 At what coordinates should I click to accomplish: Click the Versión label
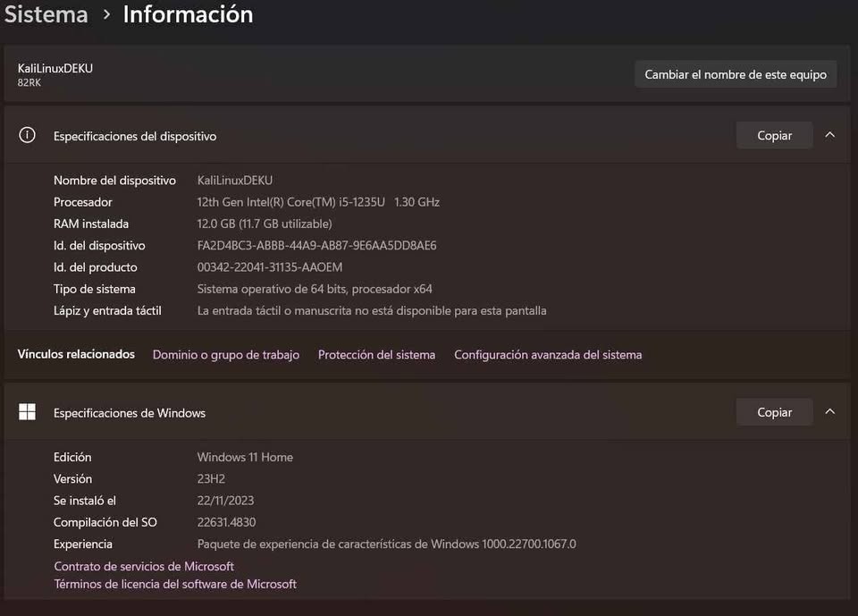point(72,478)
